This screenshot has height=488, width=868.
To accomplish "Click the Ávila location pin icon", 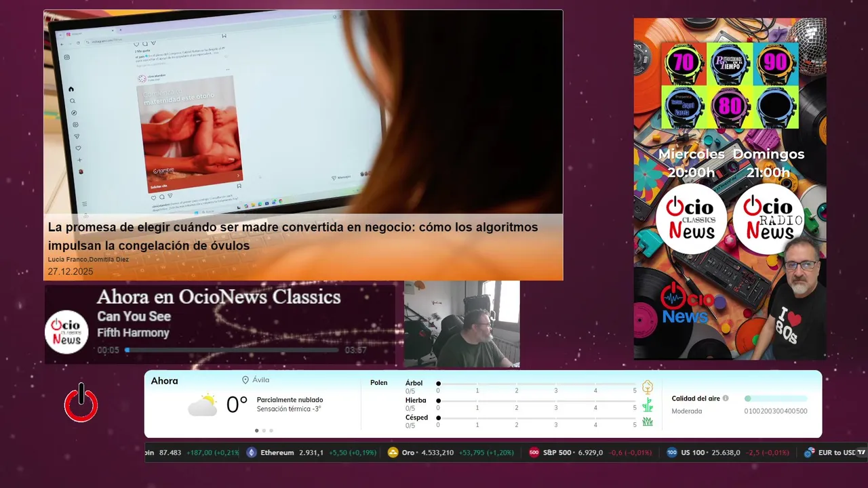I will point(245,380).
